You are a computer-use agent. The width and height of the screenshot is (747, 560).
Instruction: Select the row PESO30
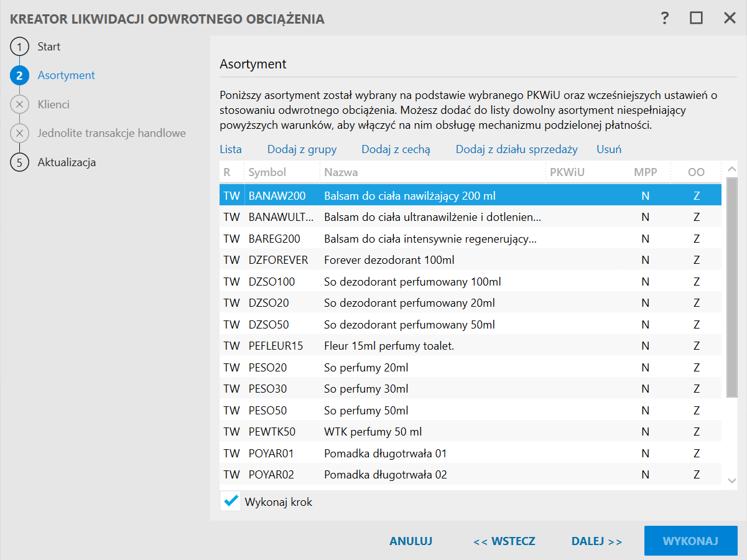(x=470, y=389)
